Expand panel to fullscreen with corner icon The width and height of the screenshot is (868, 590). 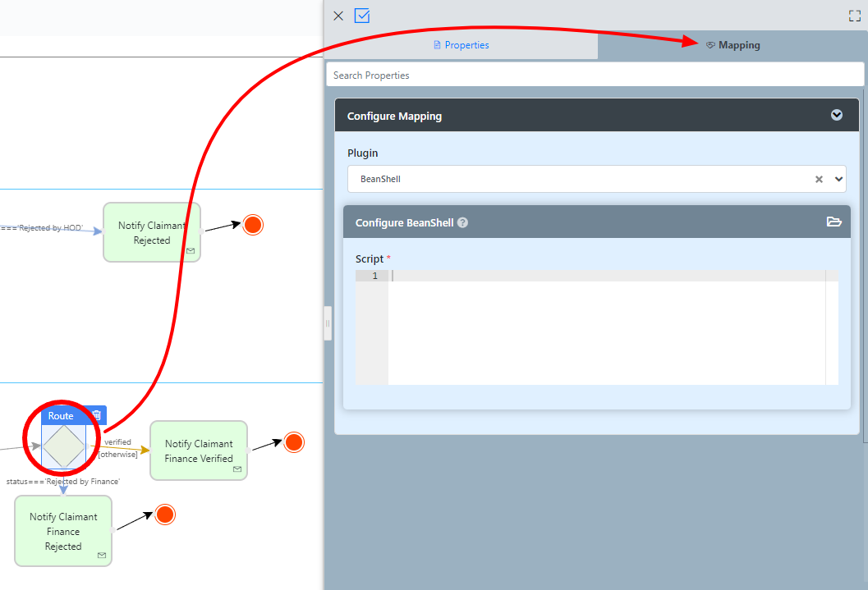(854, 16)
